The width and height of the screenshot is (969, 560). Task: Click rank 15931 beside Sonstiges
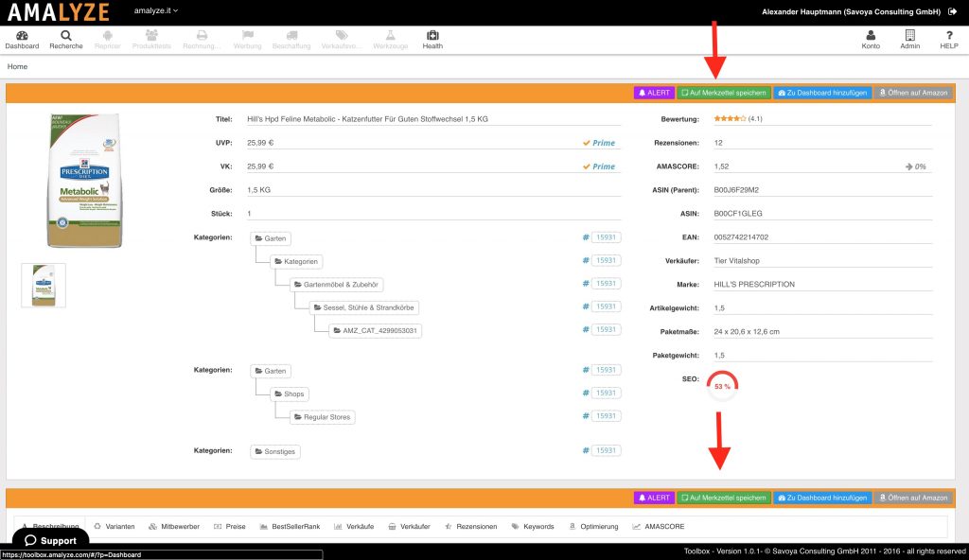click(606, 450)
